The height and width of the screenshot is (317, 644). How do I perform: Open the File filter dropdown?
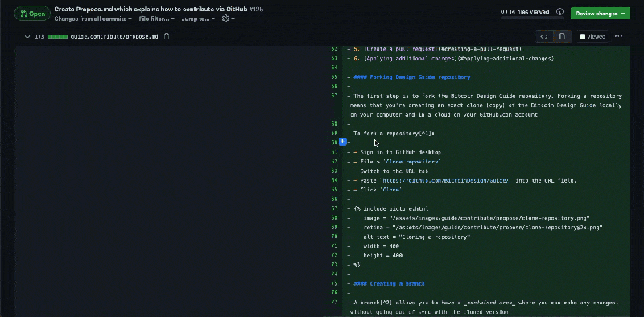156,19
